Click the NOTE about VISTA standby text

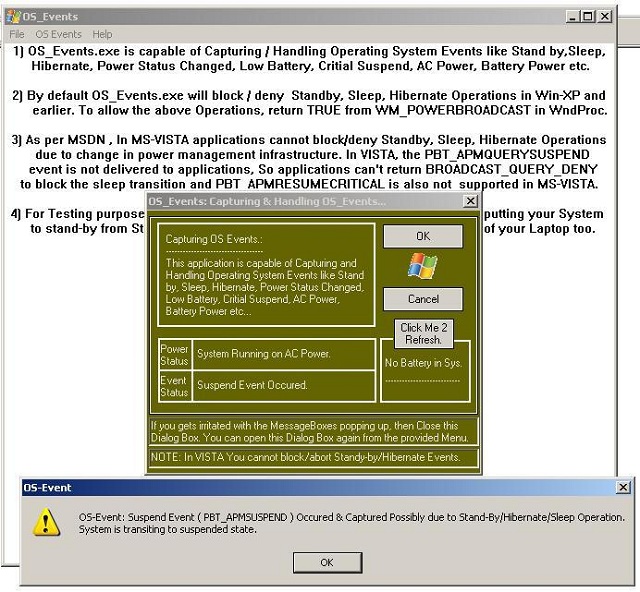pos(305,457)
